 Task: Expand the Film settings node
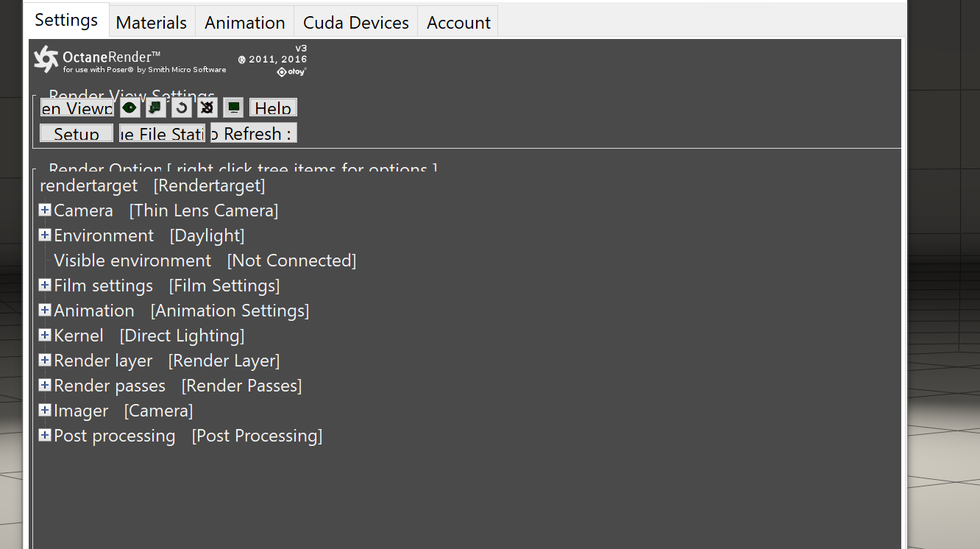tap(45, 286)
